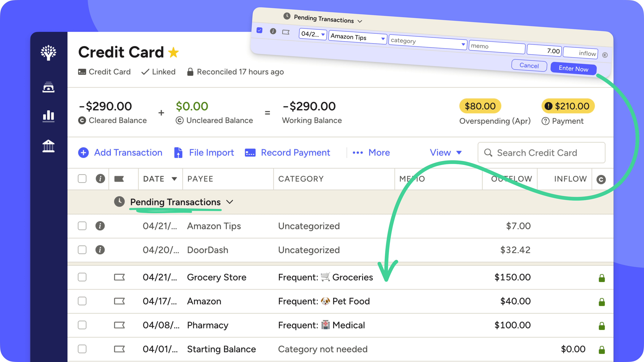The image size is (644, 362).
Task: Click the PAYEE column header
Action: click(x=200, y=179)
